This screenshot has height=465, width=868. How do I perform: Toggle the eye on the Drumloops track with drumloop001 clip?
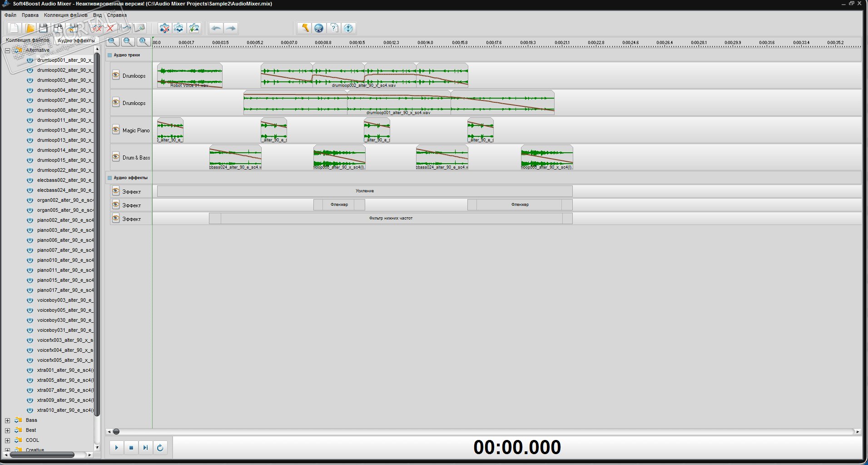click(x=116, y=103)
